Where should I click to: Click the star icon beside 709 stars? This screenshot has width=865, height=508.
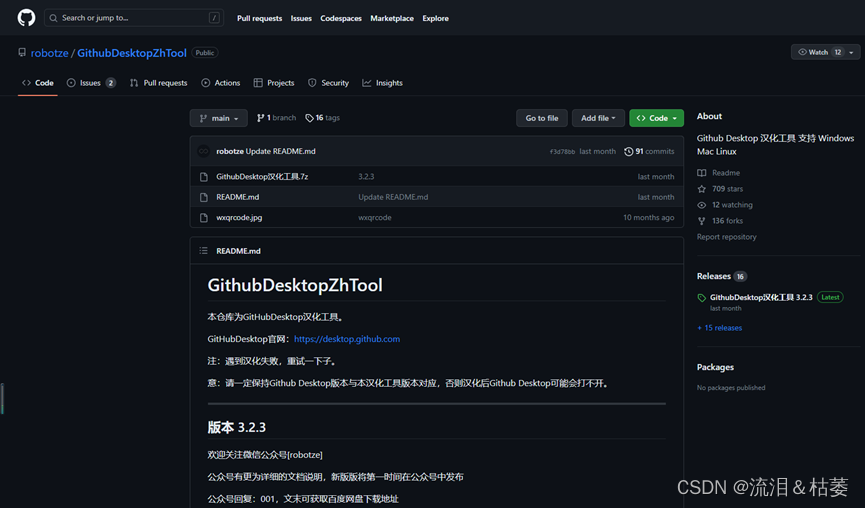702,189
